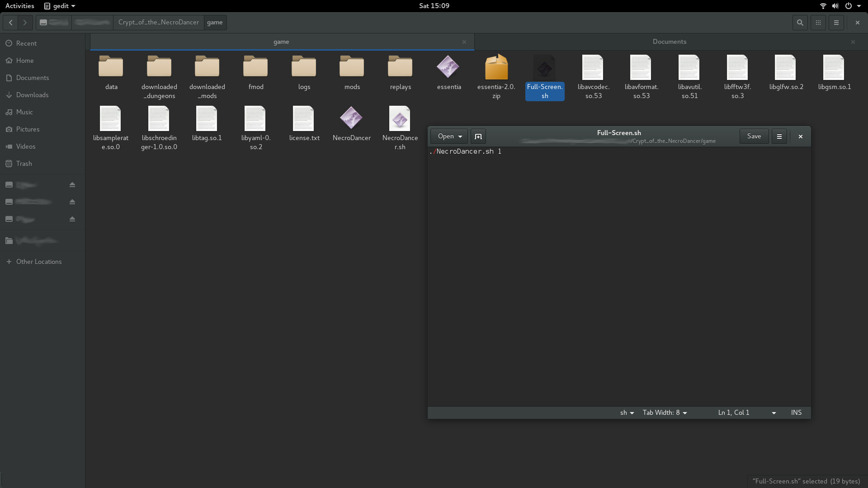
Task: Eject the second mounted drive
Action: pos(72,202)
